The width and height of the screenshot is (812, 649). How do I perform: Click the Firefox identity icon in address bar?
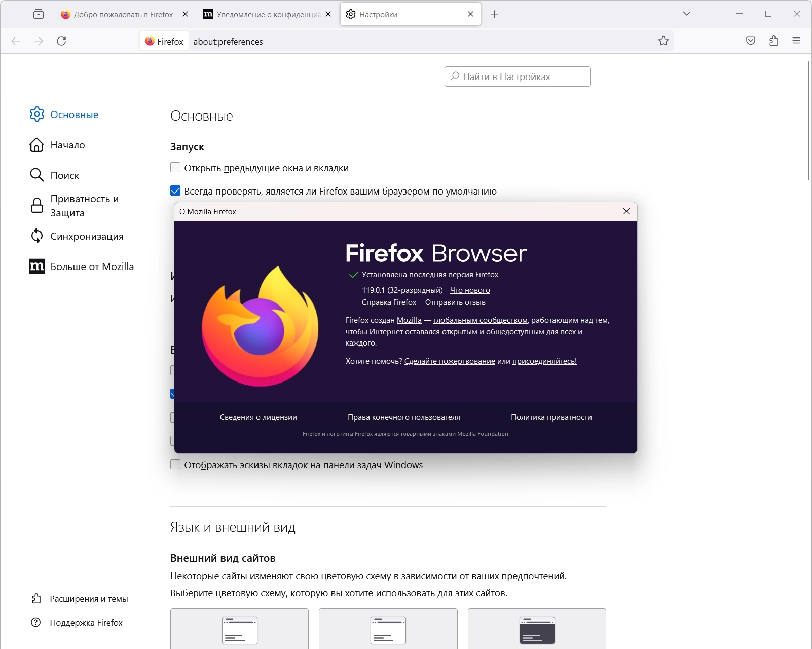(x=164, y=41)
